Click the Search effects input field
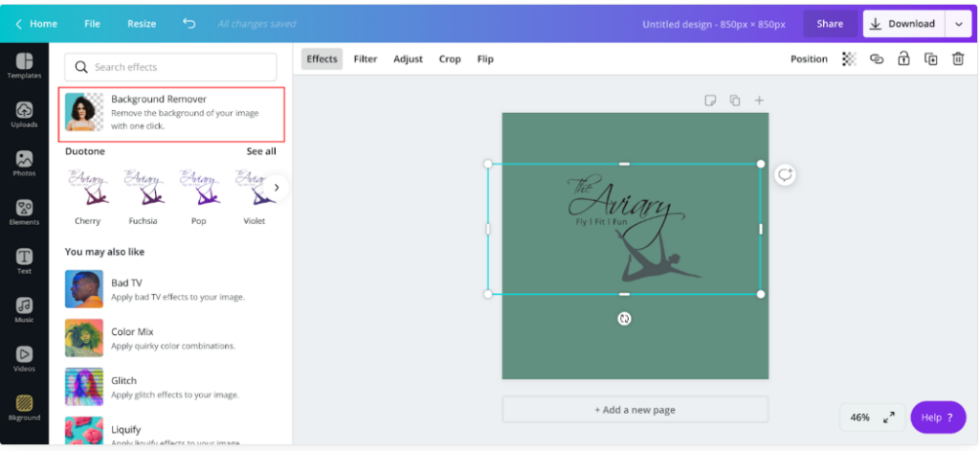Image resolution: width=980 pixels, height=451 pixels. point(170,67)
